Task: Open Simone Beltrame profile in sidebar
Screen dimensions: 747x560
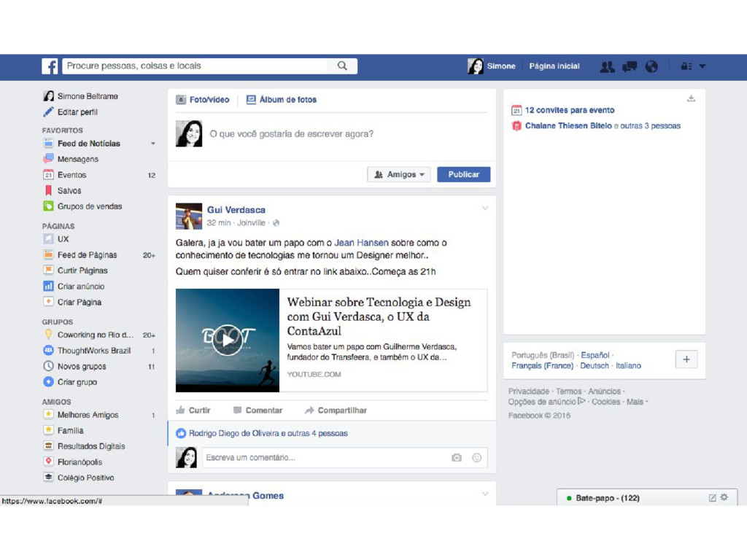Action: point(88,96)
